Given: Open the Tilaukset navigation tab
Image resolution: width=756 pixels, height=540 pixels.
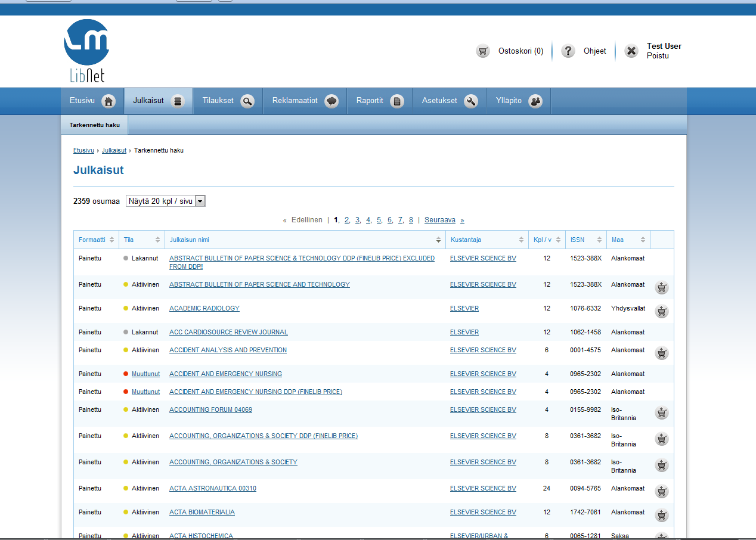Looking at the screenshot, I should 229,101.
